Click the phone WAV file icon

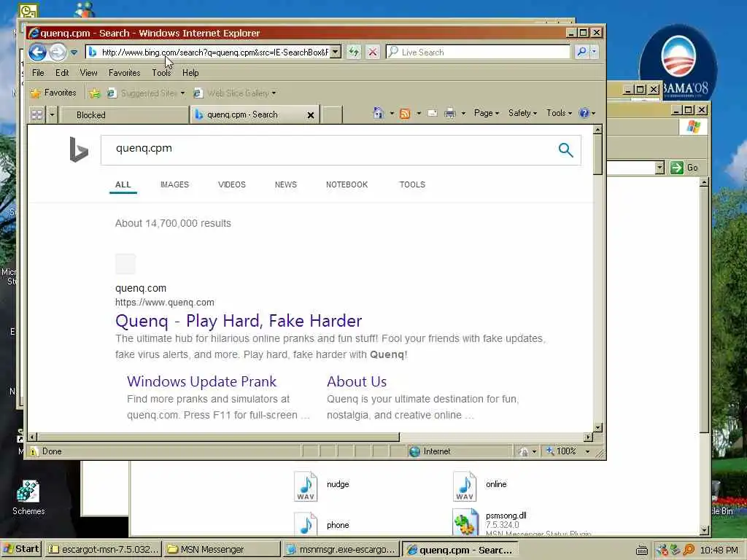click(306, 523)
